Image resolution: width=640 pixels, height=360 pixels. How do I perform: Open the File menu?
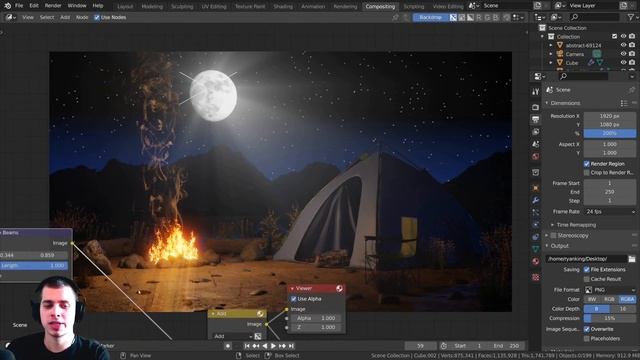19,6
